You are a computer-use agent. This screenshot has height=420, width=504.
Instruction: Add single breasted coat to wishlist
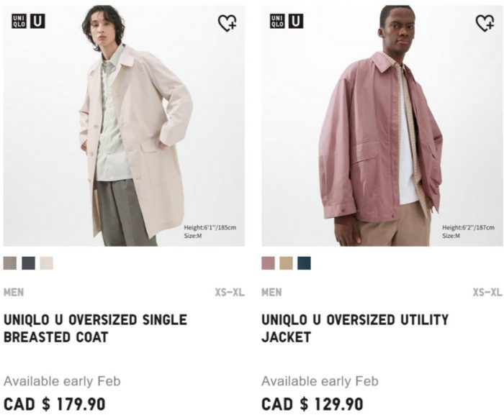tap(228, 23)
